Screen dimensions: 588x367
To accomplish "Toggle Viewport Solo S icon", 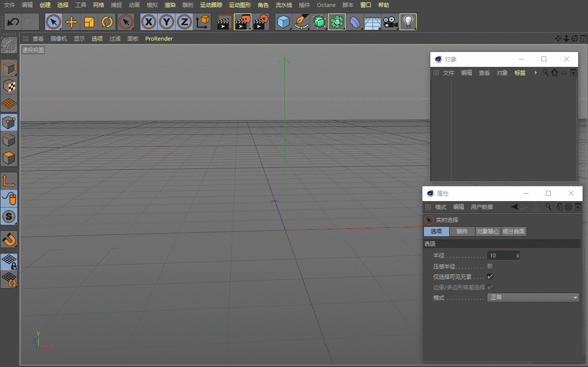I will click(9, 216).
